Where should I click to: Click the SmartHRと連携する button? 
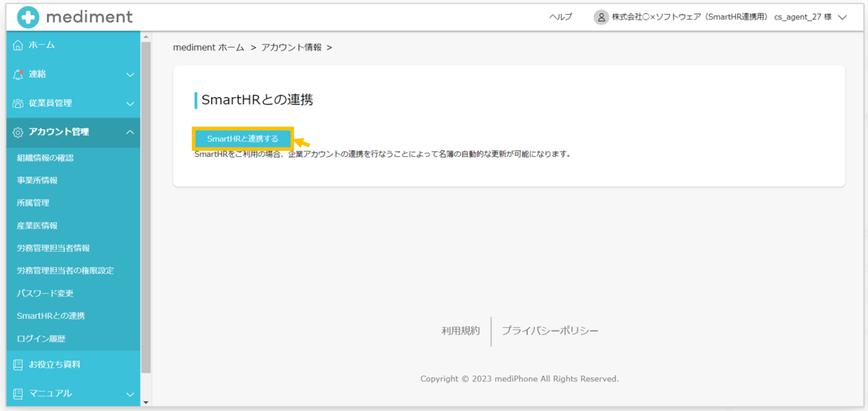click(x=243, y=139)
